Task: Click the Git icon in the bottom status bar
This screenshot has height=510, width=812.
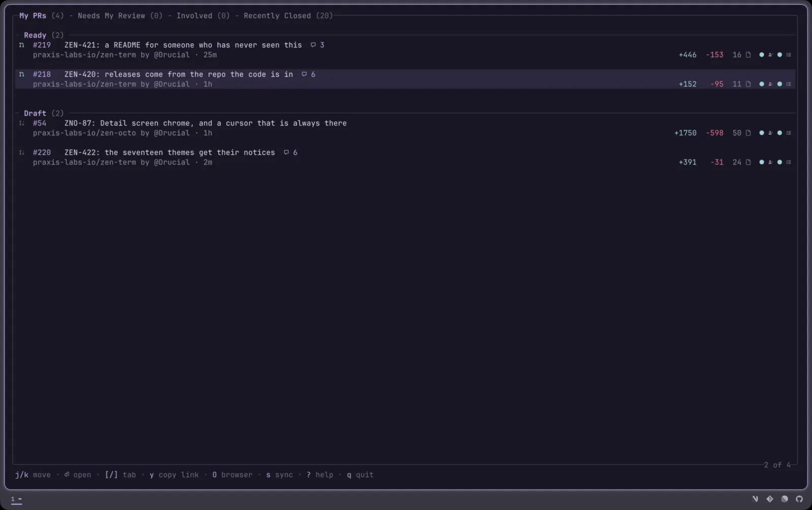Action: pyautogui.click(x=770, y=499)
